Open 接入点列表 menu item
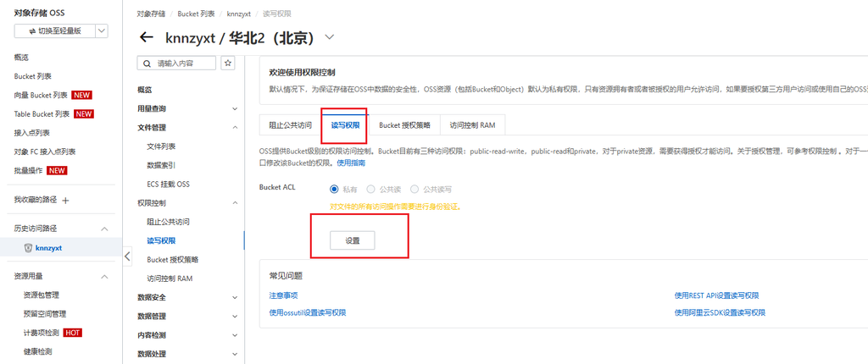This screenshot has height=364, width=868. [x=32, y=133]
